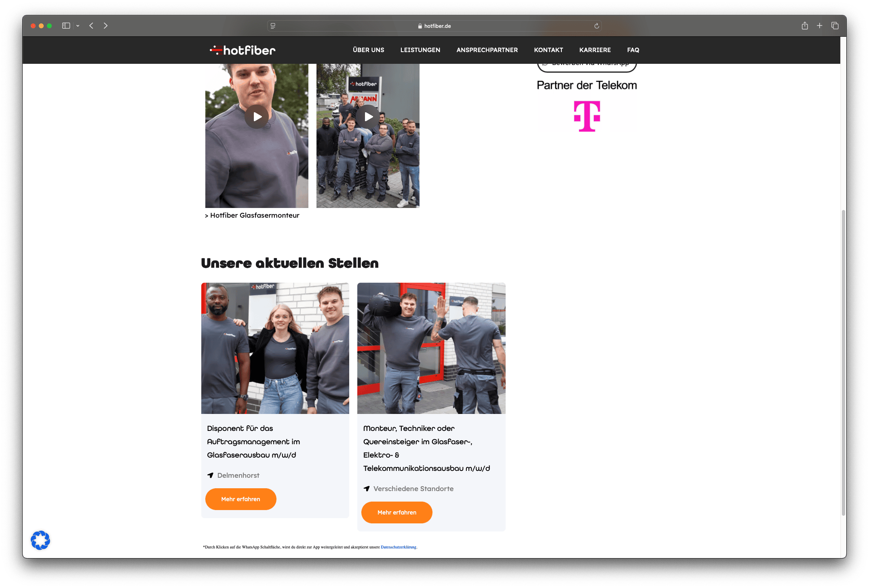Click Mehr erfahren for Disponent job
The height and width of the screenshot is (588, 869).
[240, 499]
